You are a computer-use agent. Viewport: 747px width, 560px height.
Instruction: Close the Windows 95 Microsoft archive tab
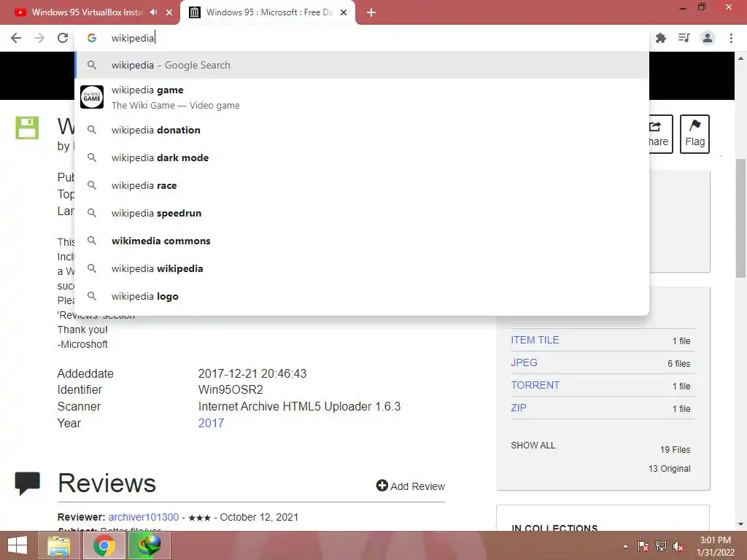click(344, 12)
